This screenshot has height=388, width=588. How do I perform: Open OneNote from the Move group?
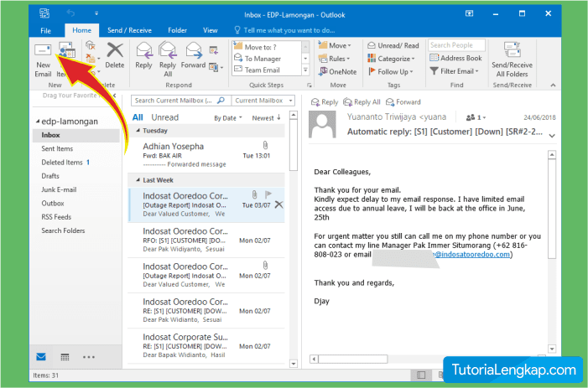pyautogui.click(x=337, y=71)
